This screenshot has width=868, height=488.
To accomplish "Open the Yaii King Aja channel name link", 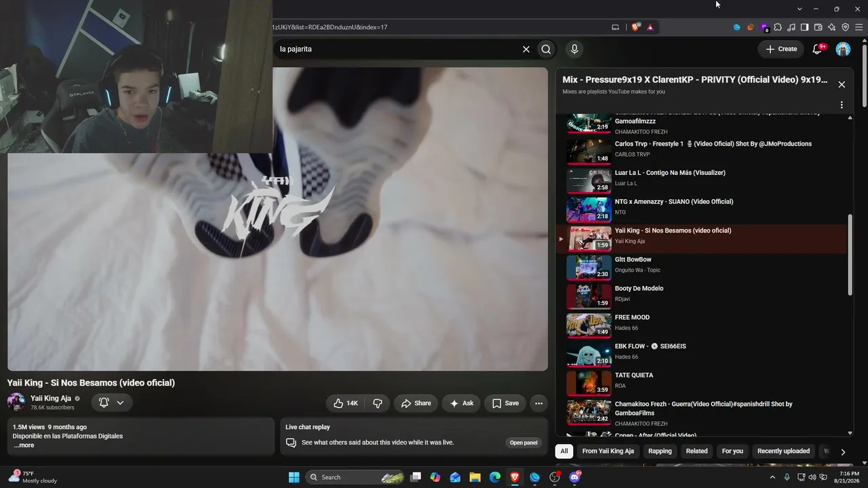I will coord(51,399).
